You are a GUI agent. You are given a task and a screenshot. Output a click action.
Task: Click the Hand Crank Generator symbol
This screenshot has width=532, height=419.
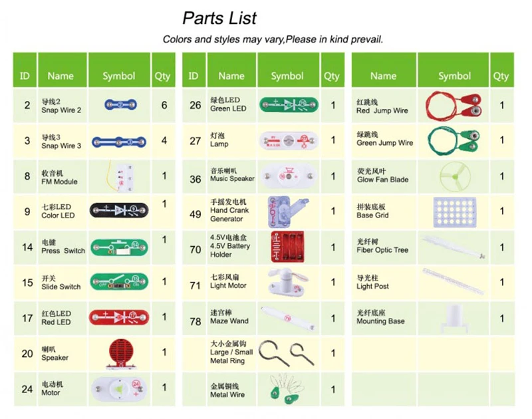click(x=288, y=211)
